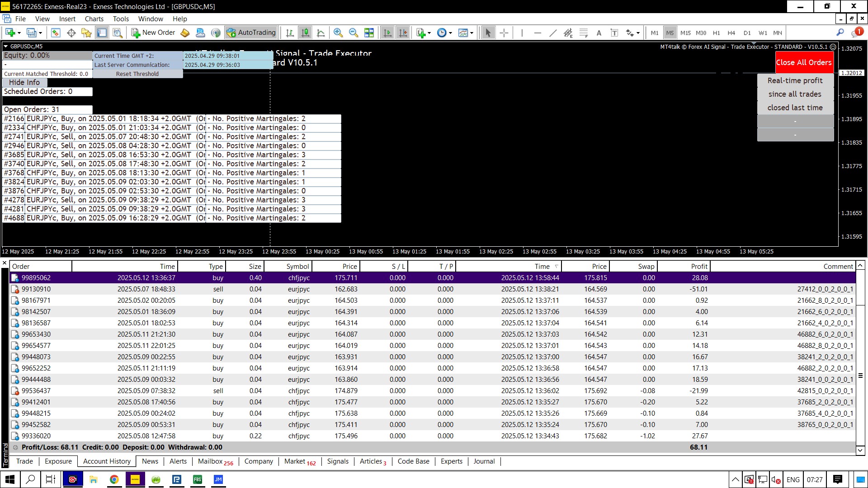Open the Strategy Tester icon

[118, 33]
